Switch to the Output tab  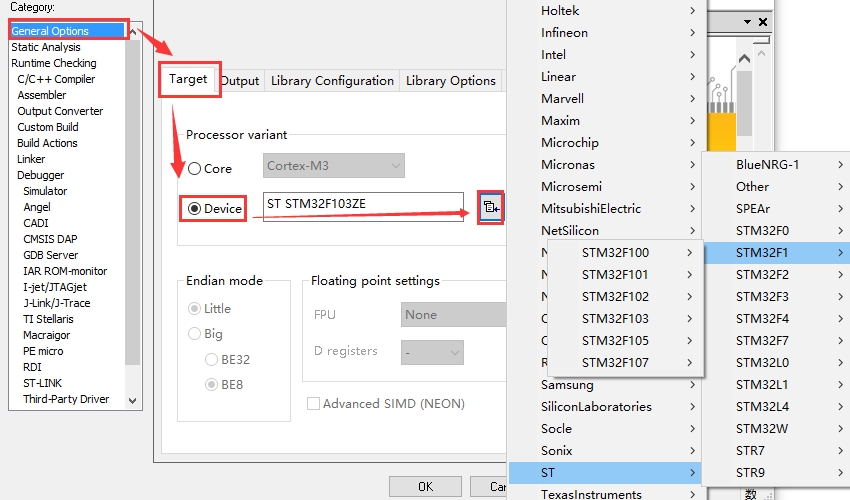(241, 81)
